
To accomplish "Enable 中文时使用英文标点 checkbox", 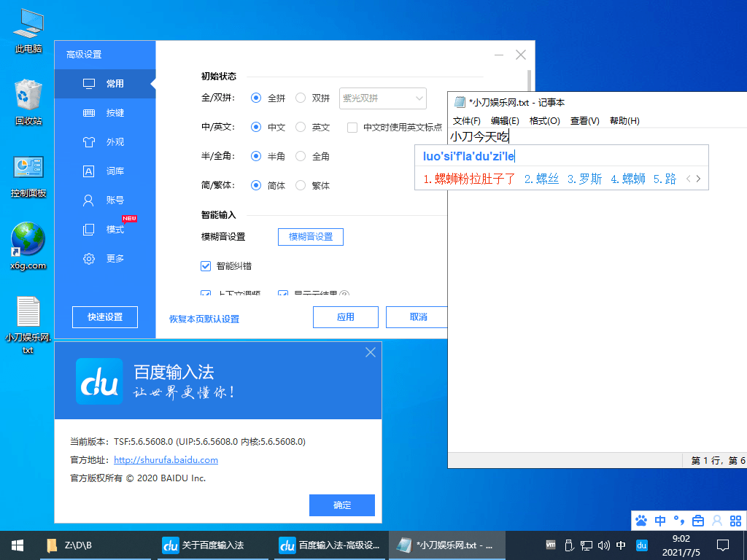I will [352, 127].
